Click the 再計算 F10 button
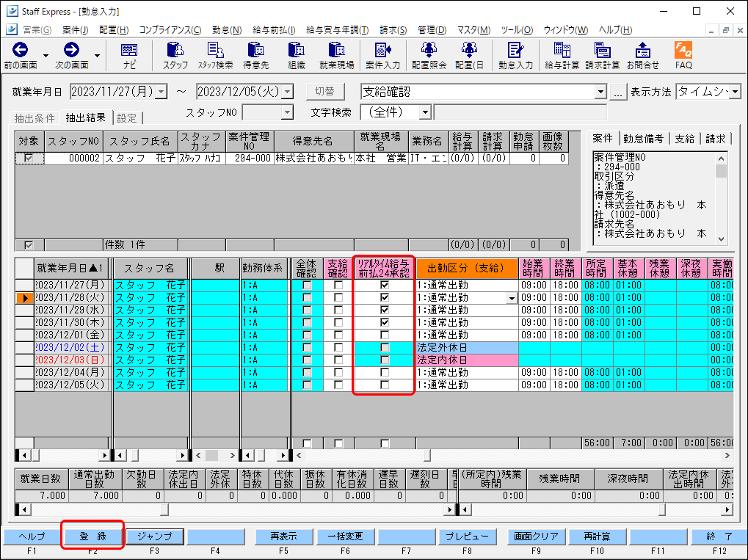748x560 pixels. pyautogui.click(x=597, y=537)
